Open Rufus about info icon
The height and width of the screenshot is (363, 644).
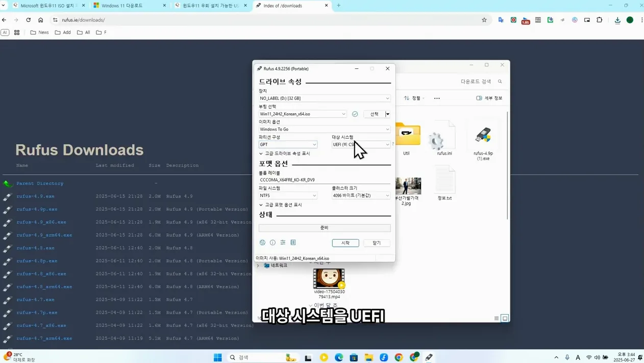273,243
